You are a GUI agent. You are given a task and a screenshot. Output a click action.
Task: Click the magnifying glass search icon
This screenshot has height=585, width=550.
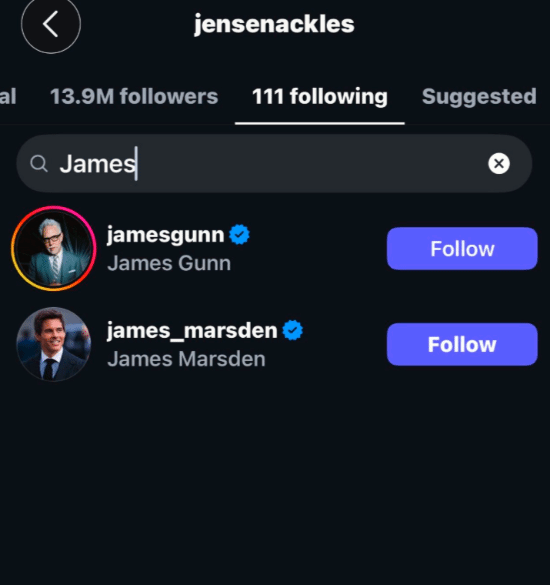click(39, 163)
